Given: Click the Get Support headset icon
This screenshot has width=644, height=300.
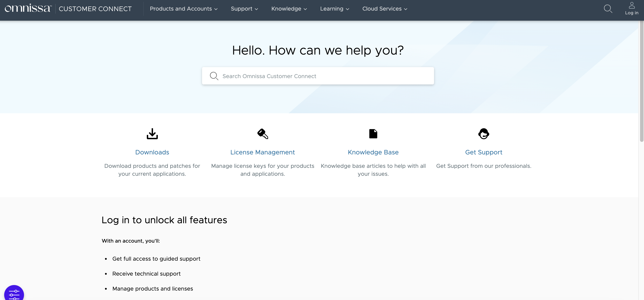Looking at the screenshot, I should 484,134.
